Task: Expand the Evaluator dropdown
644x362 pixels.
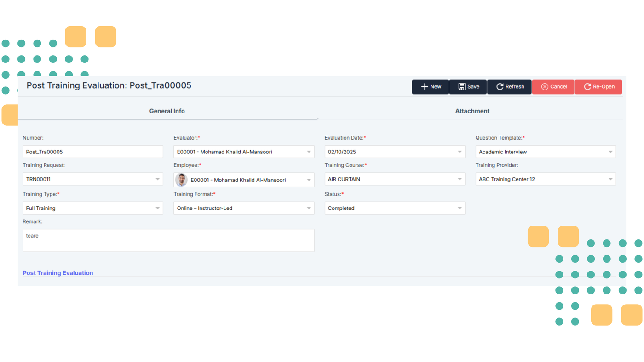Action: pyautogui.click(x=309, y=152)
